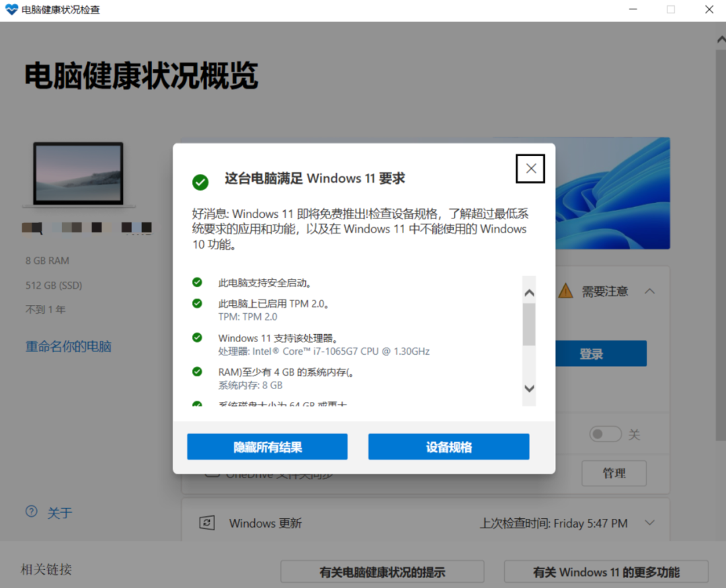Click the main window scroll up arrow
Image resolution: width=726 pixels, height=588 pixels.
tap(721, 40)
